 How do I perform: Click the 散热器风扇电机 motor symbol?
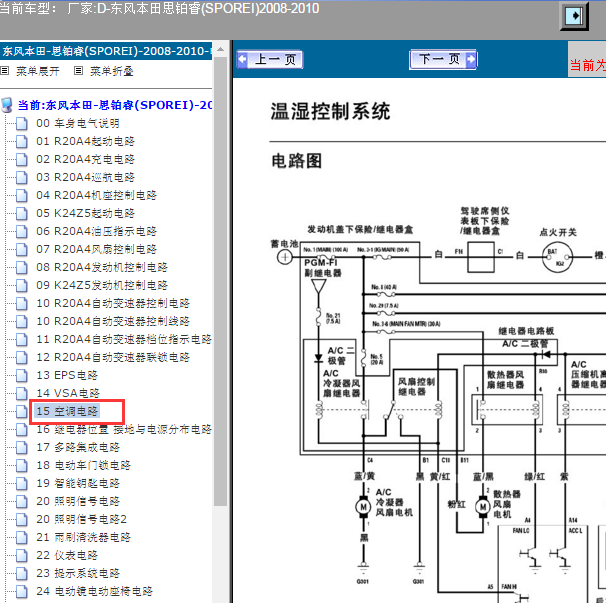tap(483, 506)
